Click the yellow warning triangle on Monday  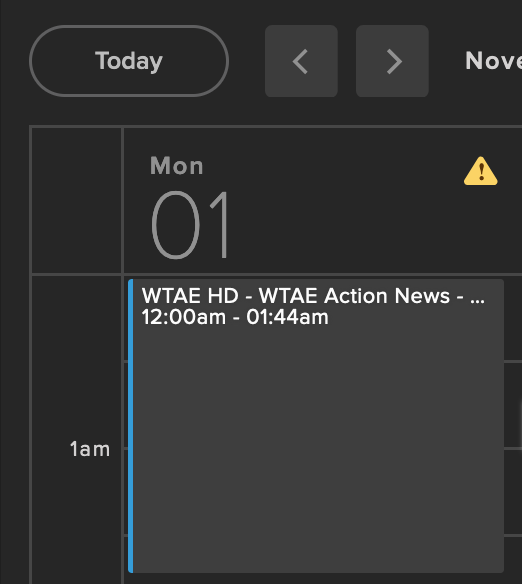(480, 171)
